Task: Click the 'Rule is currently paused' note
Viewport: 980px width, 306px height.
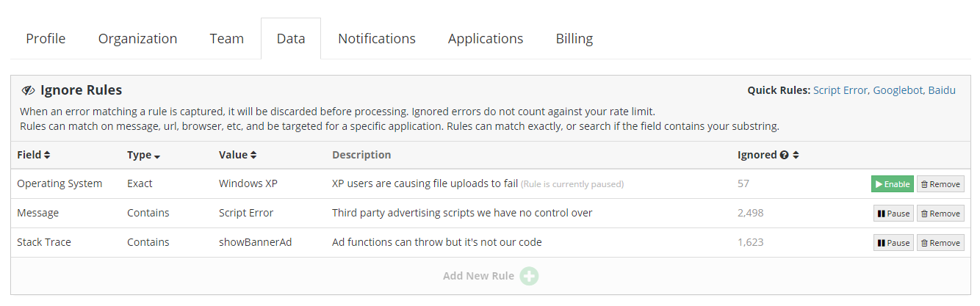Action: click(572, 184)
